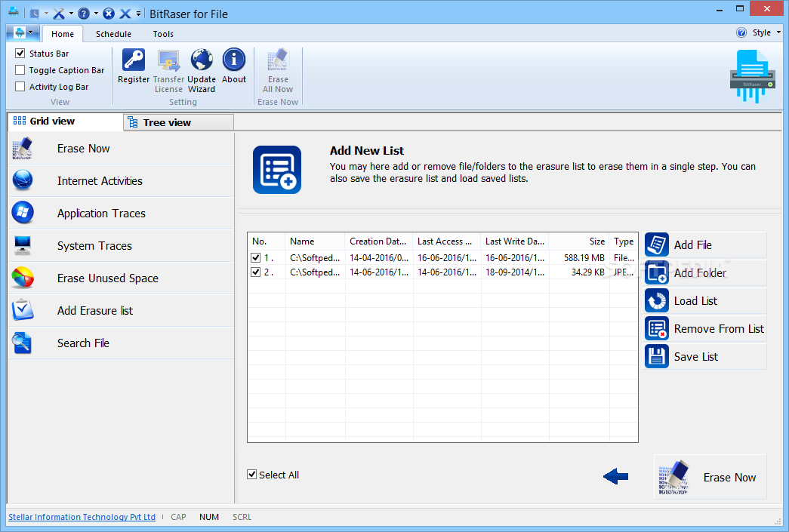Switch to the Tools ribbon tab
This screenshot has height=532, width=789.
pos(163,34)
